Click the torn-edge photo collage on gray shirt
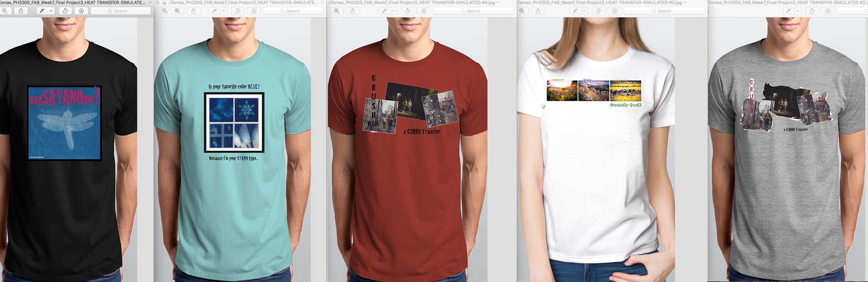The image size is (868, 282). click(x=786, y=106)
